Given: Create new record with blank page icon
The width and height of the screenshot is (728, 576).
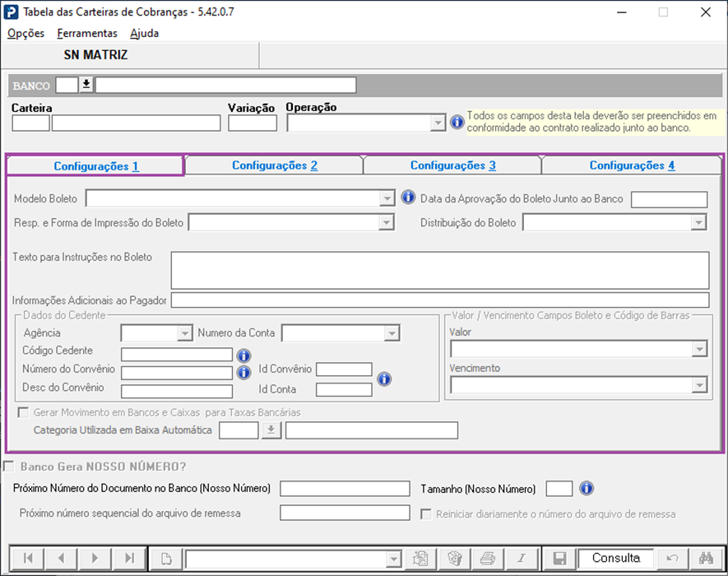Looking at the screenshot, I should pos(166,558).
